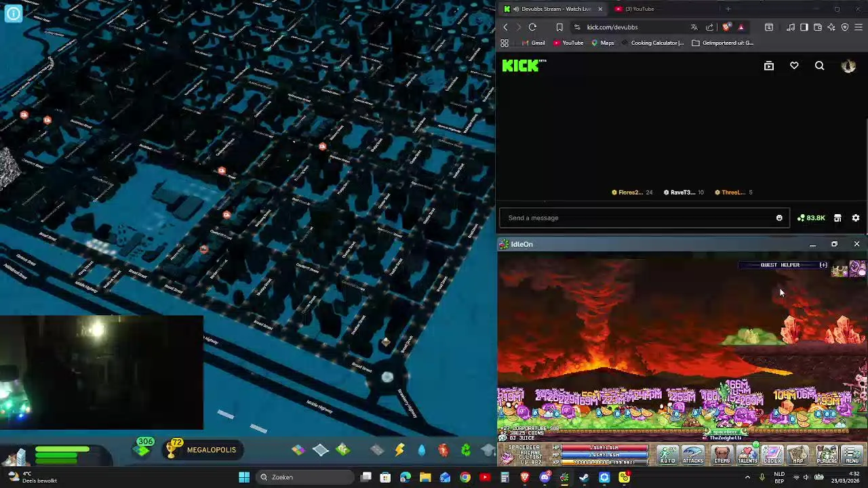Screen dimensions: 868x488
Task: Open the Gmail bookmark
Action: pos(533,43)
